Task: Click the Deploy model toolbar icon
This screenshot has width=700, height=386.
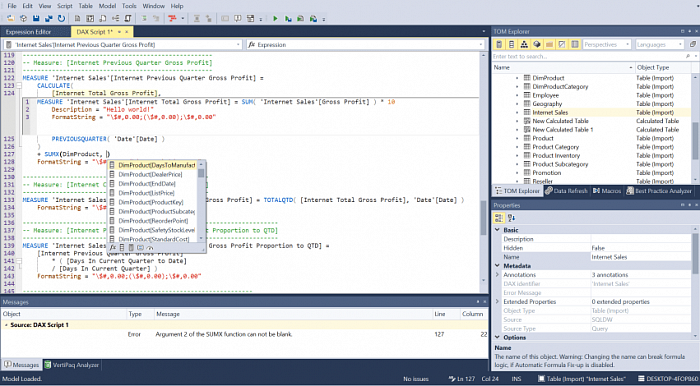Action: click(x=49, y=19)
